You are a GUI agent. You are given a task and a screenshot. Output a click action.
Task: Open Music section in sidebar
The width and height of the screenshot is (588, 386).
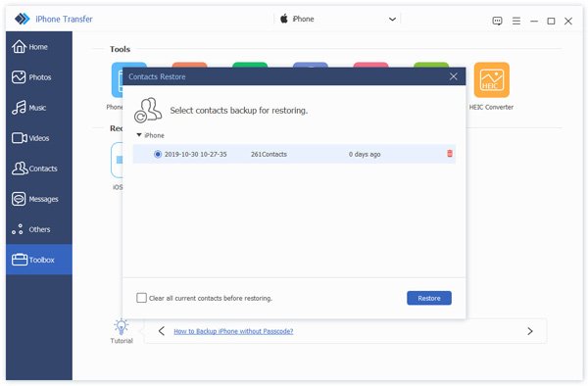pyautogui.click(x=39, y=108)
